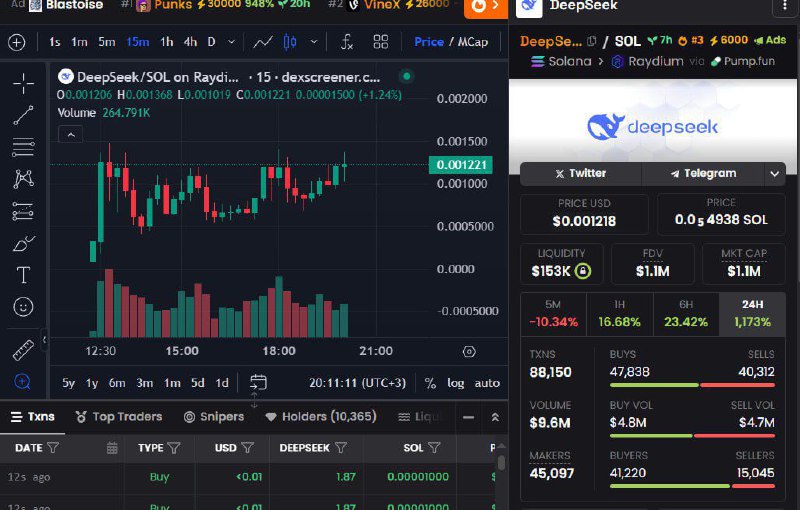Open the DeepSeek panel three-dot menu

(x=785, y=6)
